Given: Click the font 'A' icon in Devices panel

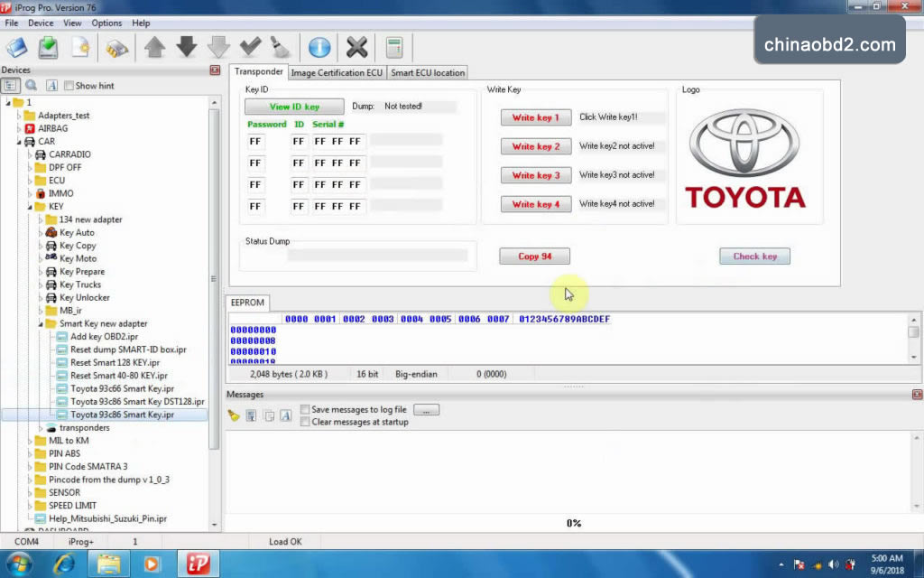Looking at the screenshot, I should point(51,86).
